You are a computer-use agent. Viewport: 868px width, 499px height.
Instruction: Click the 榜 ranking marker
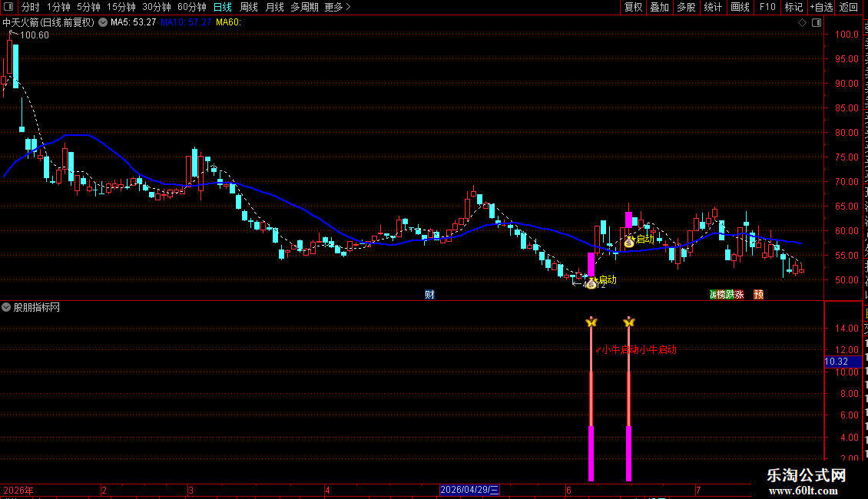click(721, 294)
